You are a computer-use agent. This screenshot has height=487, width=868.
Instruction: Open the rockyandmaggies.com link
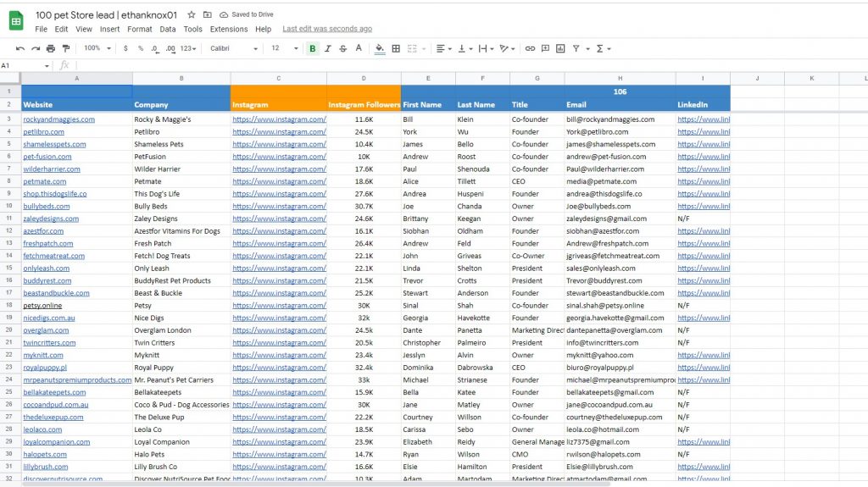[x=58, y=119]
